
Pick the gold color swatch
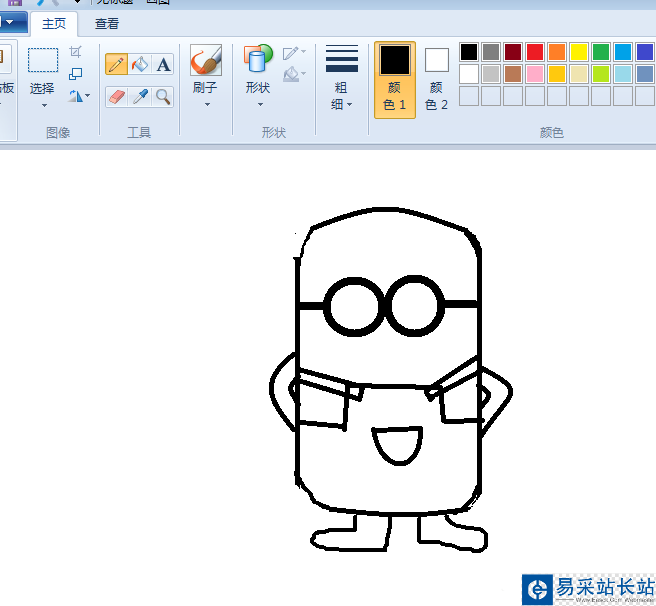pos(557,74)
